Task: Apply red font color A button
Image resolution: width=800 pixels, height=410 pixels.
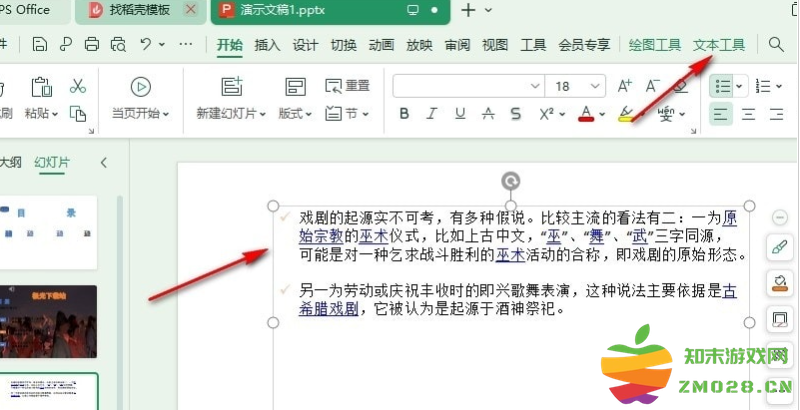Action: tap(586, 114)
